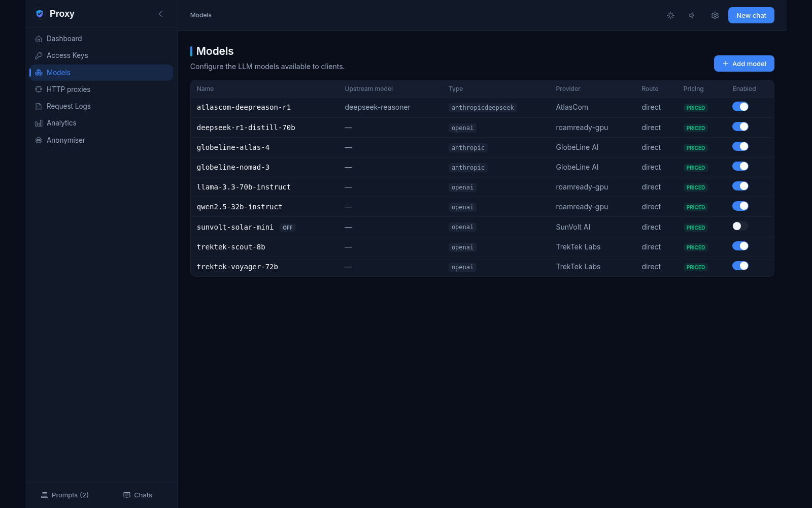
Task: Disable llama-3.3-70b-instruct toggle
Action: click(x=740, y=186)
